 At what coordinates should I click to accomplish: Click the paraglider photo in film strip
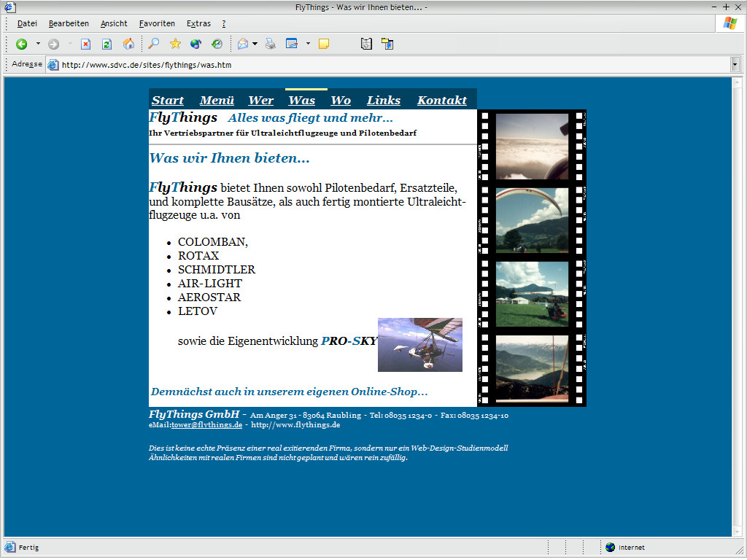point(532,220)
